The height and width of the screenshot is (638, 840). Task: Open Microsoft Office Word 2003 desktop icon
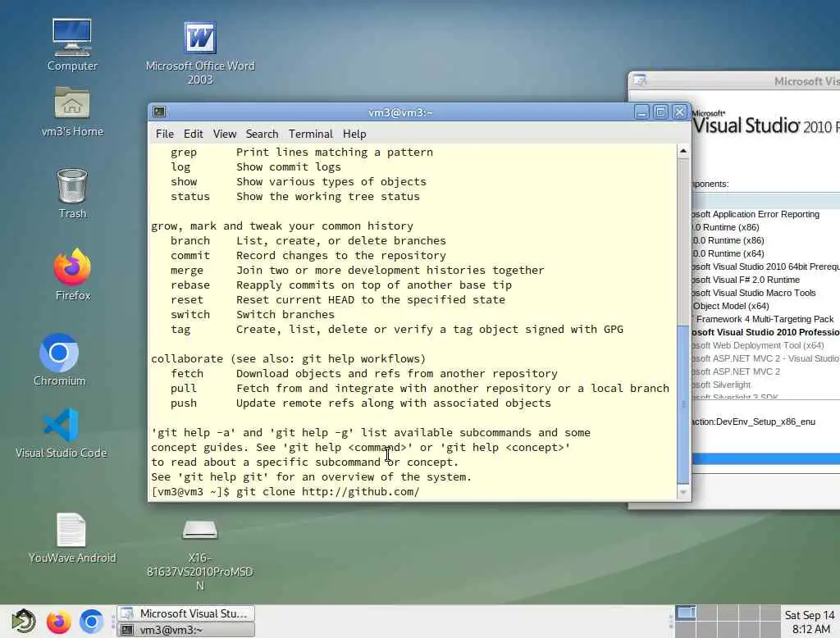pos(200,52)
